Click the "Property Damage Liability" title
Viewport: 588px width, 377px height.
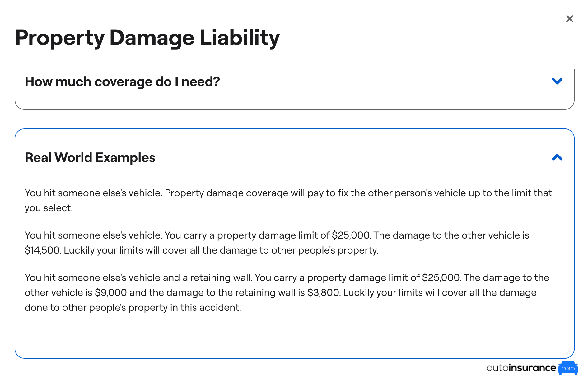(147, 38)
